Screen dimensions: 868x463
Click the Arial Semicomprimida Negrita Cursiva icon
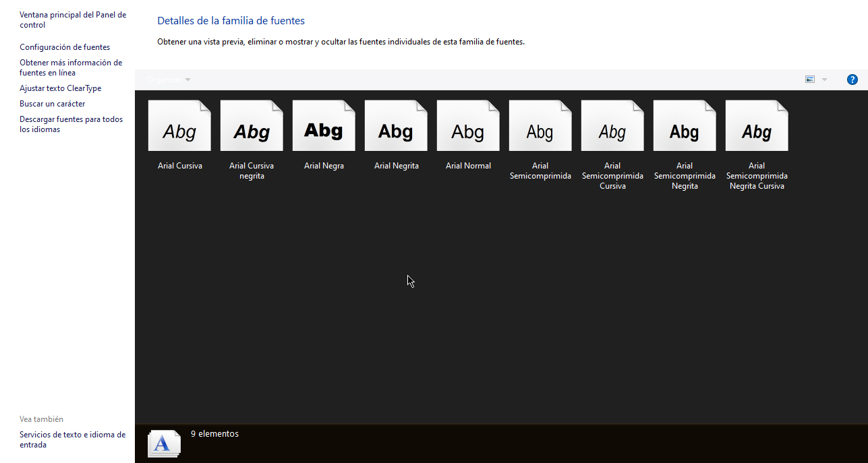[x=757, y=126]
